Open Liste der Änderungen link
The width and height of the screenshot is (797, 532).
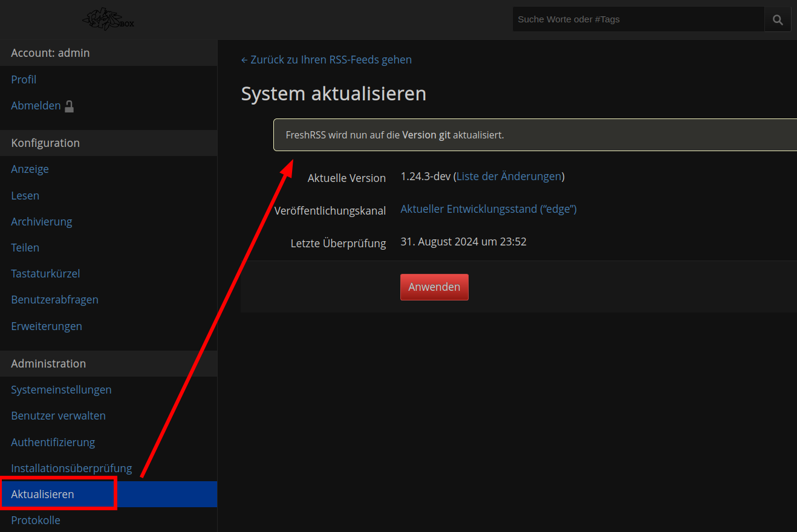[509, 176]
